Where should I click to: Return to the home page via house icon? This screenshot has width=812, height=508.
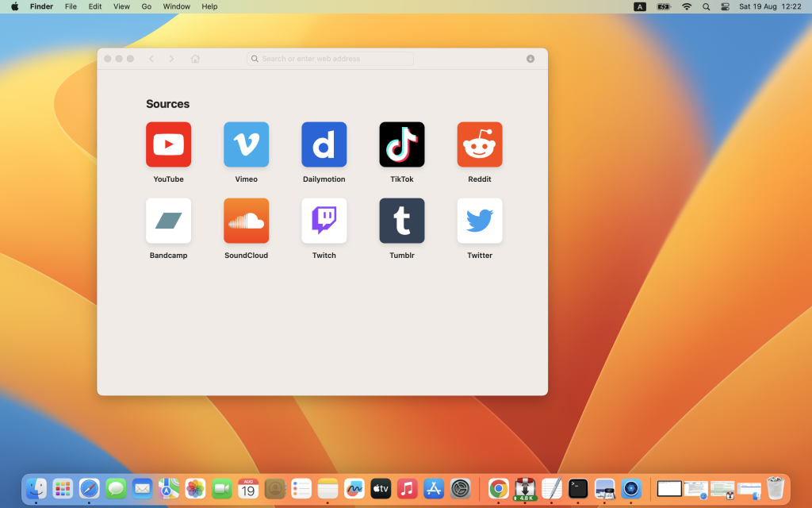click(x=195, y=59)
